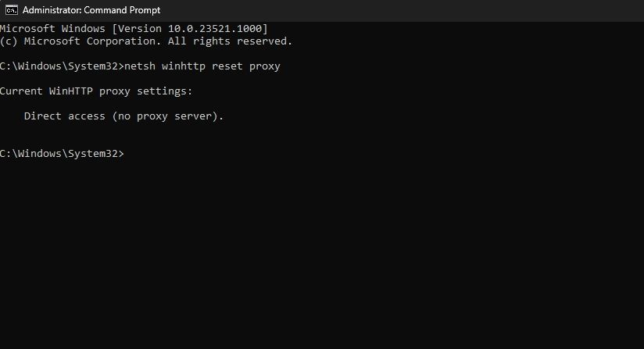Click the word "Current" in the output
The image size is (644, 349).
point(22,91)
